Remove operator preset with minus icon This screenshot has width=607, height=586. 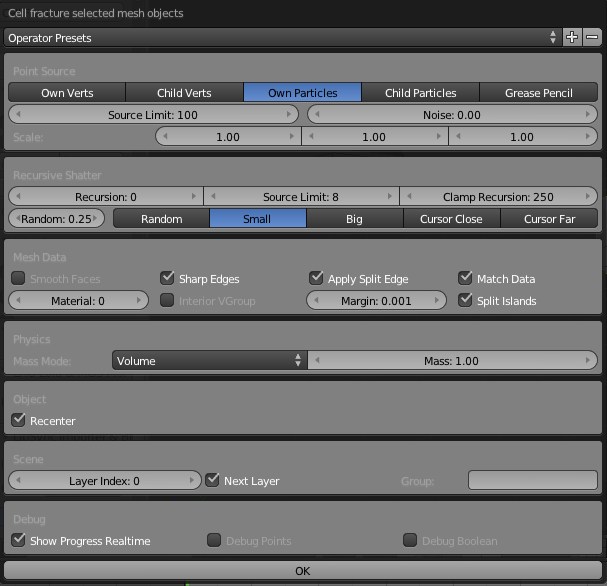[592, 37]
